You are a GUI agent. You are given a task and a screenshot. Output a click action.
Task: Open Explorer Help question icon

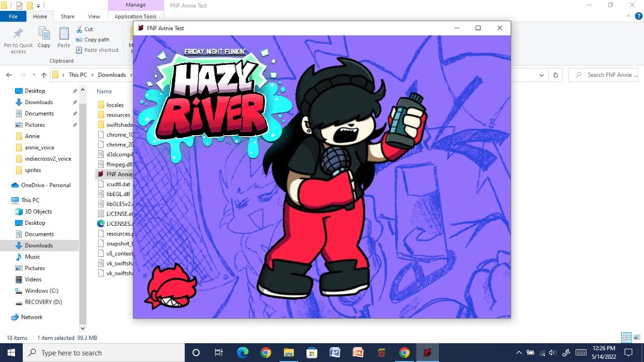[x=639, y=16]
